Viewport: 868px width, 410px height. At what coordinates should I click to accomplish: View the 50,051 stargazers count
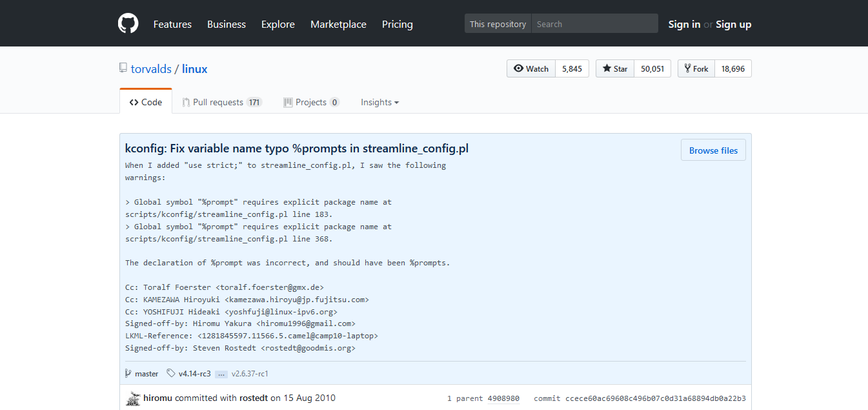(652, 68)
